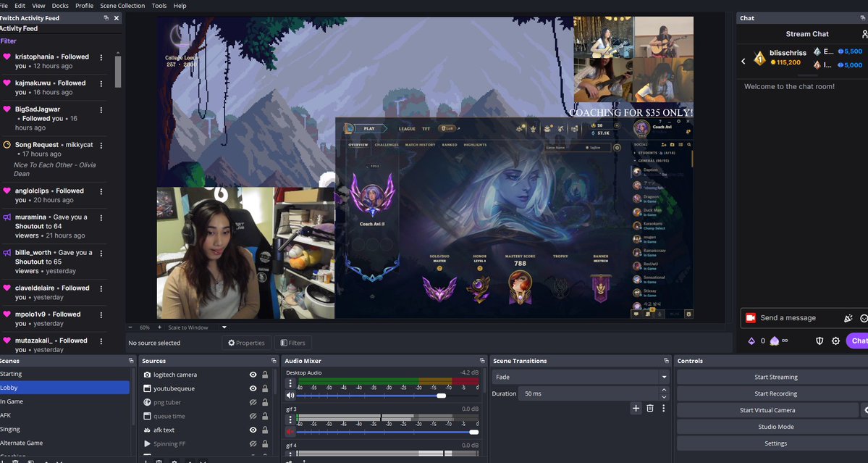Click Start Recording
The image size is (868, 463).
(x=775, y=393)
